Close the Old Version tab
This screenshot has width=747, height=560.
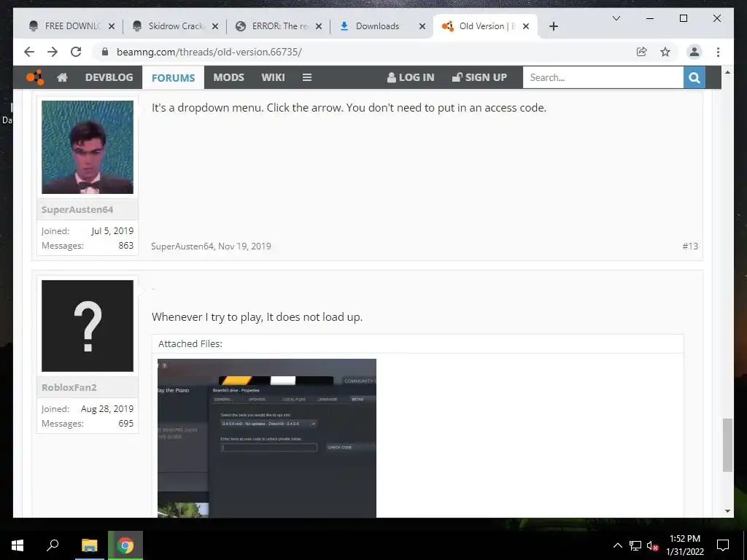pos(526,26)
